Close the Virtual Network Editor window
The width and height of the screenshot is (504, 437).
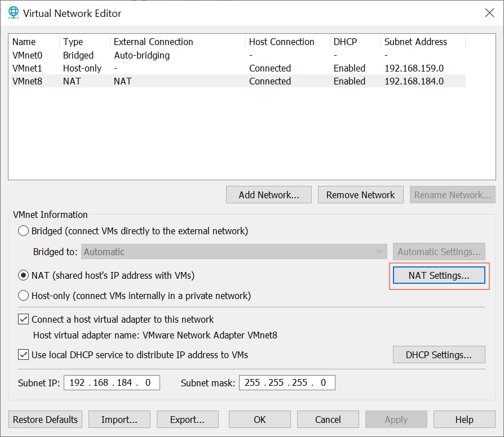click(489, 13)
